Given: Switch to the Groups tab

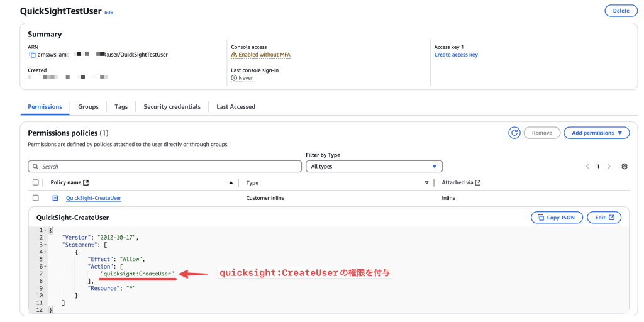Looking at the screenshot, I should click(88, 107).
